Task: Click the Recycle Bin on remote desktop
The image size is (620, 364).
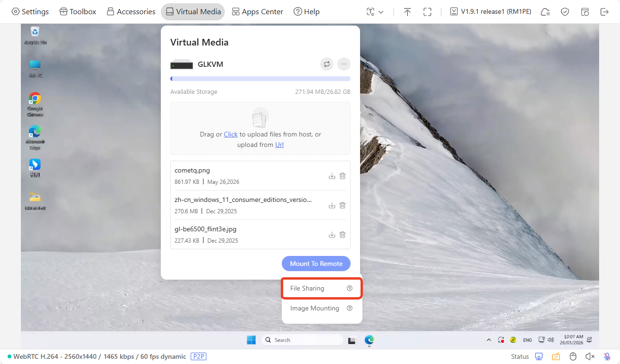Action: point(35,36)
